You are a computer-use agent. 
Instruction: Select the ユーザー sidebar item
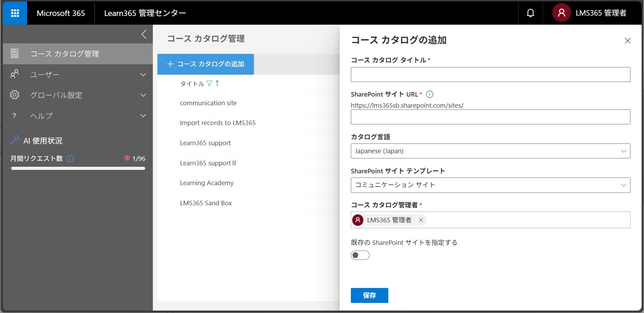tap(78, 74)
